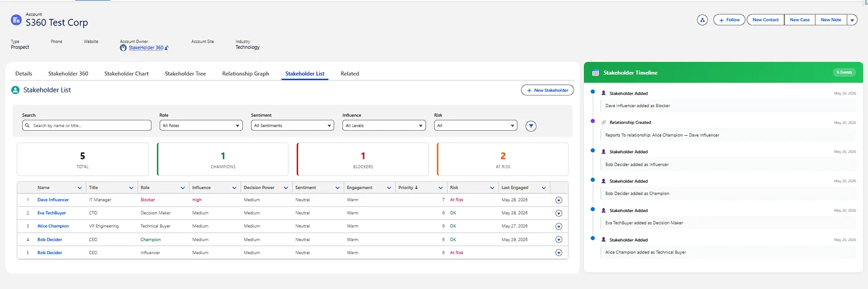Click the Total count card
The image size is (868, 289).
(x=82, y=159)
